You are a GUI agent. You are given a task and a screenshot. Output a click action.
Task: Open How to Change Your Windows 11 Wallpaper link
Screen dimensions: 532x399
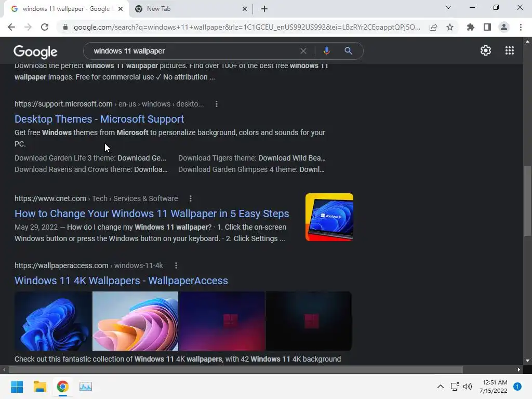click(152, 214)
